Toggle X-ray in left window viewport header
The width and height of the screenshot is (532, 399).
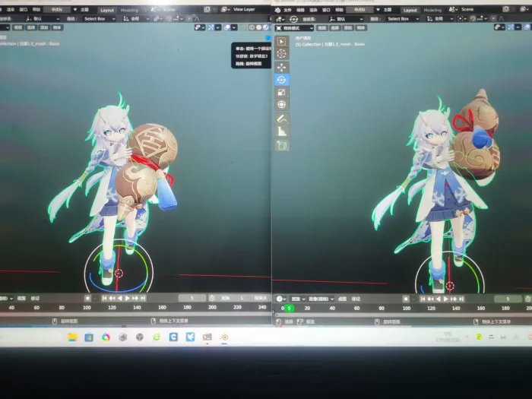(x=243, y=27)
